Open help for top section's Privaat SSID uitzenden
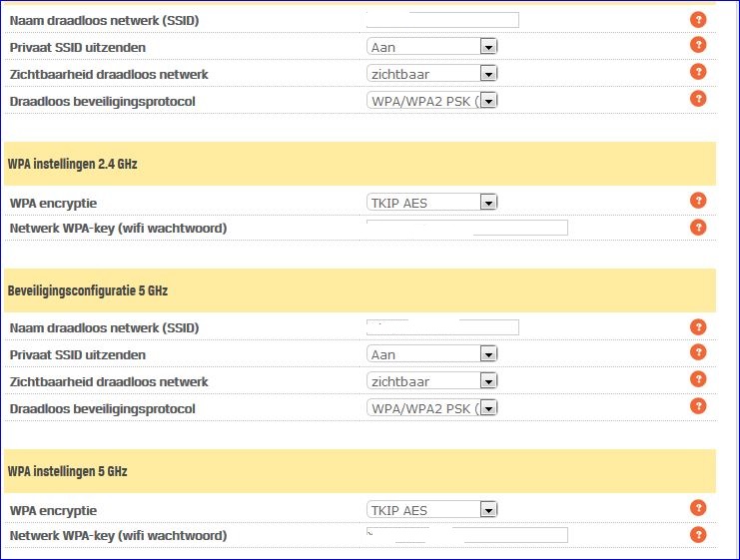The image size is (740, 560). tap(698, 45)
